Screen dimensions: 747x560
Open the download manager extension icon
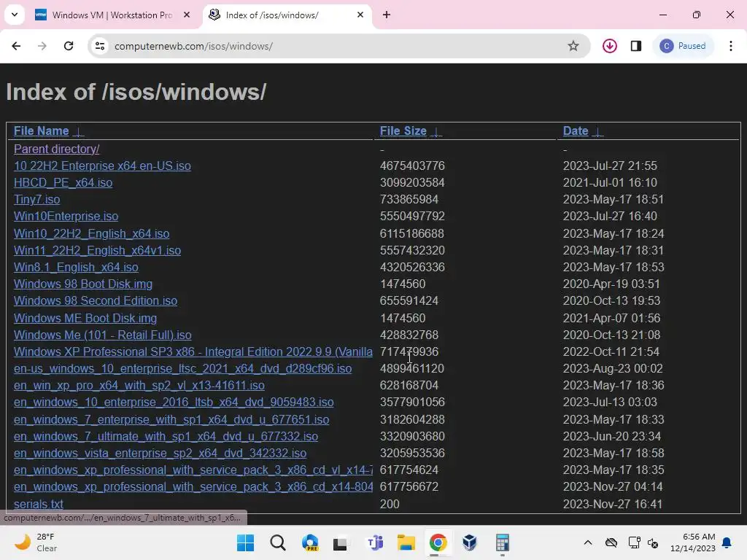pyautogui.click(x=610, y=46)
